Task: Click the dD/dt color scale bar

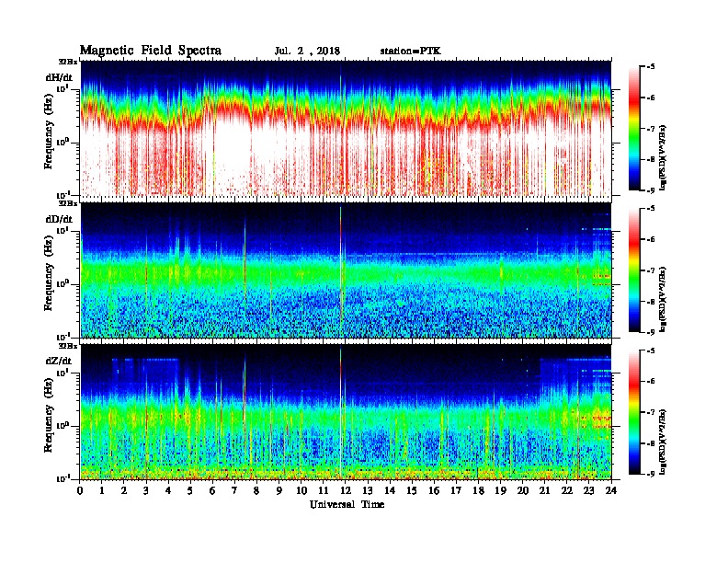Action: click(634, 270)
